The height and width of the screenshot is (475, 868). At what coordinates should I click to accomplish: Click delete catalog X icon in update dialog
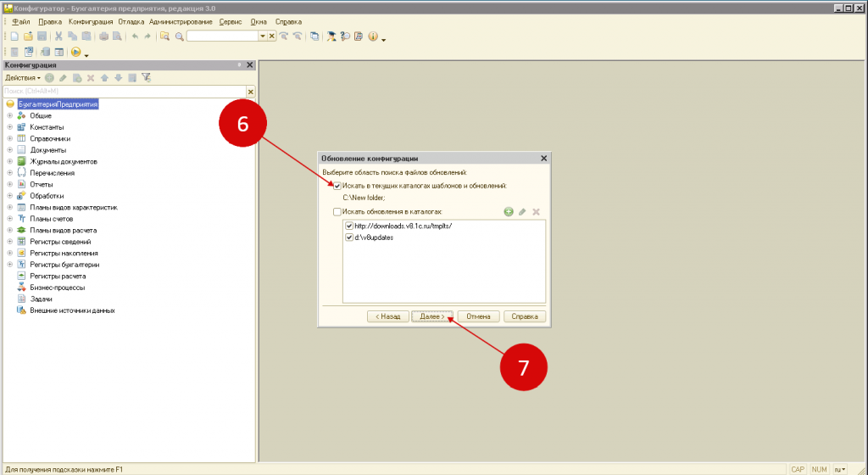(536, 212)
